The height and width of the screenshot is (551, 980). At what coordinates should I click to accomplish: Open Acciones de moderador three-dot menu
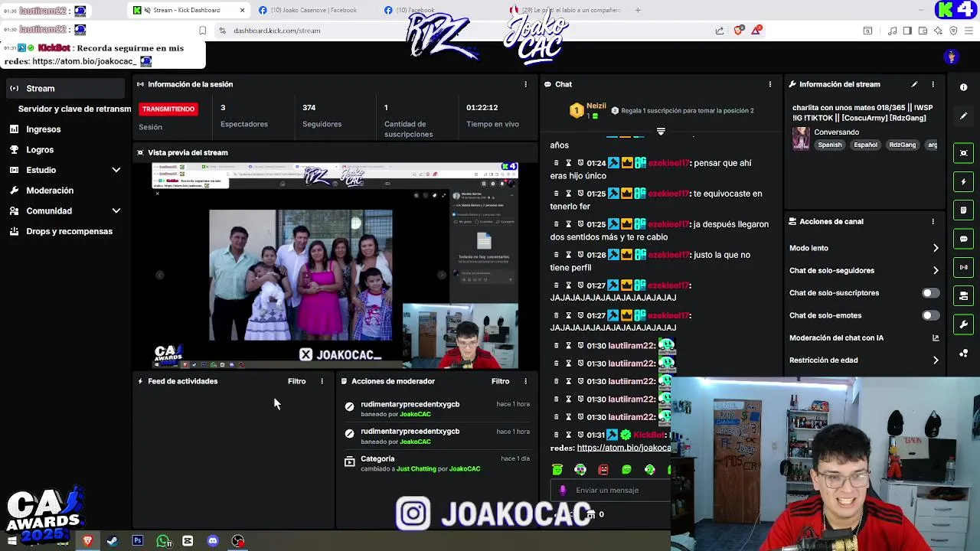pyautogui.click(x=525, y=381)
